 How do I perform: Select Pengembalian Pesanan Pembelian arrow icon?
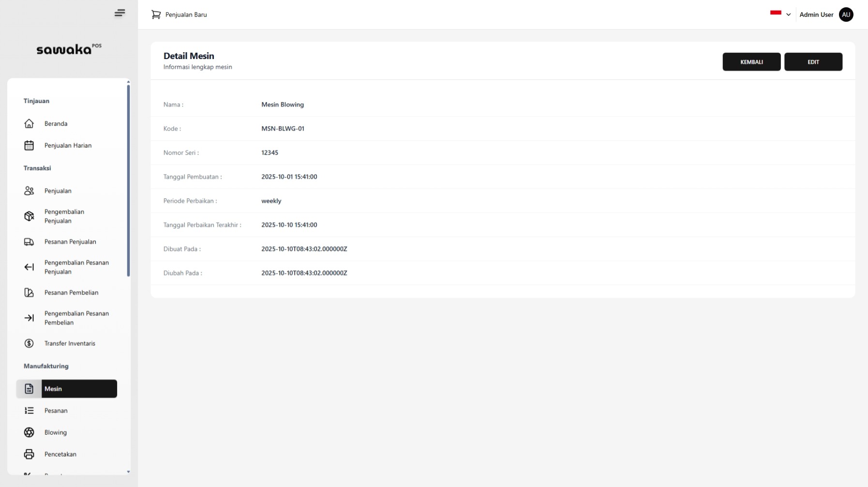29,318
